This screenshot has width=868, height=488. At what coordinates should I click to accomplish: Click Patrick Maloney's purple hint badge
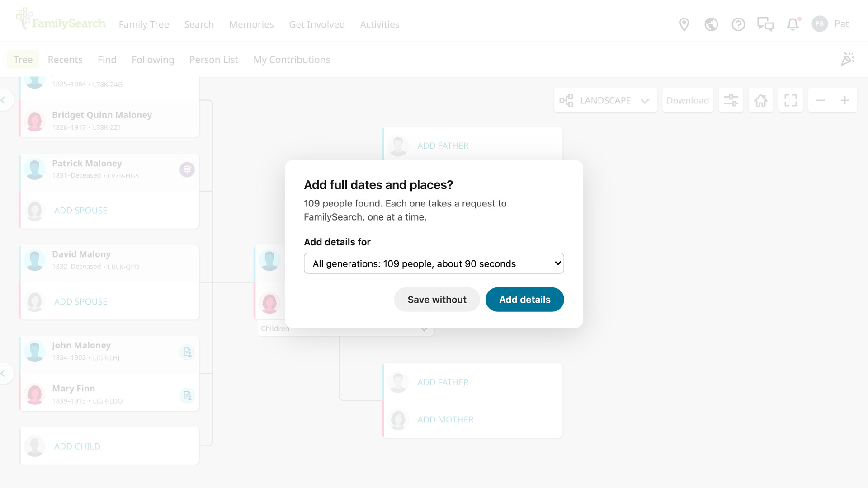pyautogui.click(x=187, y=169)
